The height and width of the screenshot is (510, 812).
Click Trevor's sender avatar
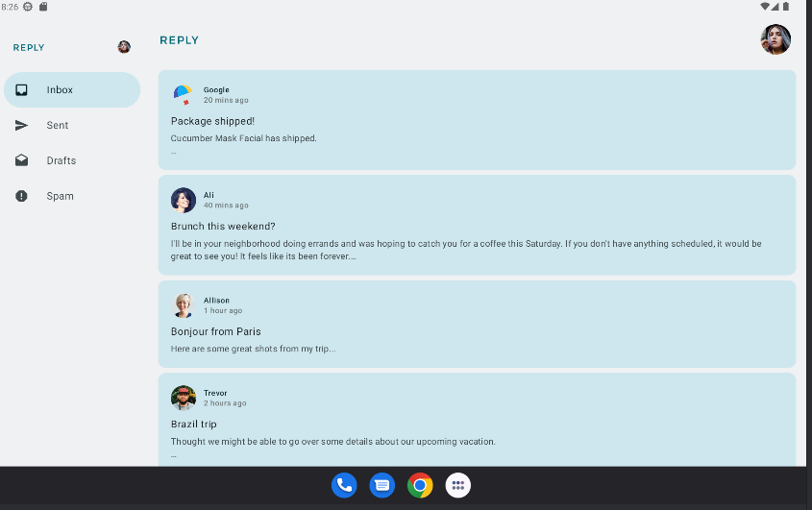(x=184, y=398)
